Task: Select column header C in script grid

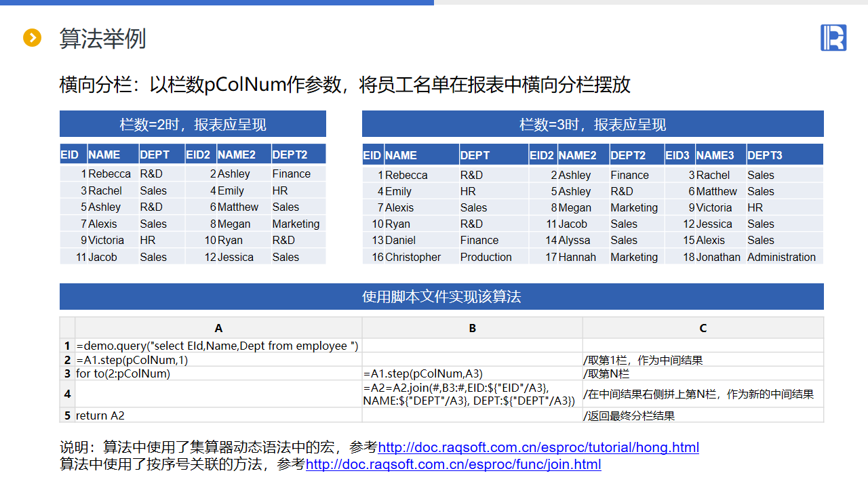Action: (703, 328)
